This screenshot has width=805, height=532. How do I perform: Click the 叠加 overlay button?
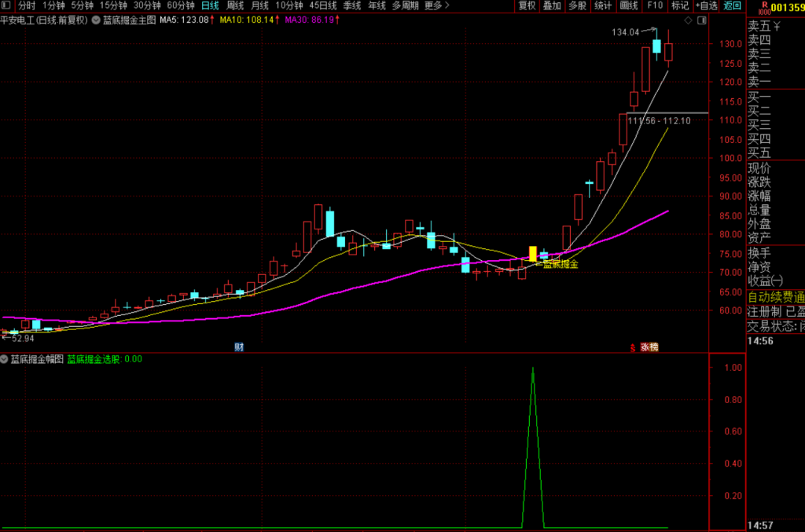552,6
